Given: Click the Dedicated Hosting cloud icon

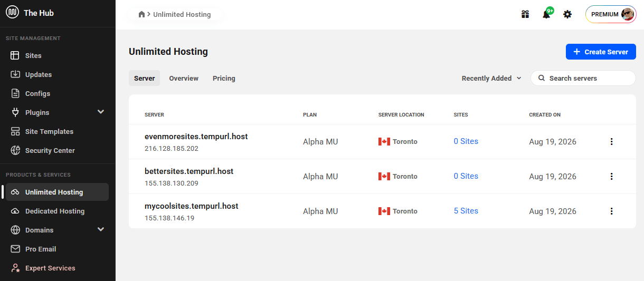Looking at the screenshot, I should pyautogui.click(x=15, y=211).
